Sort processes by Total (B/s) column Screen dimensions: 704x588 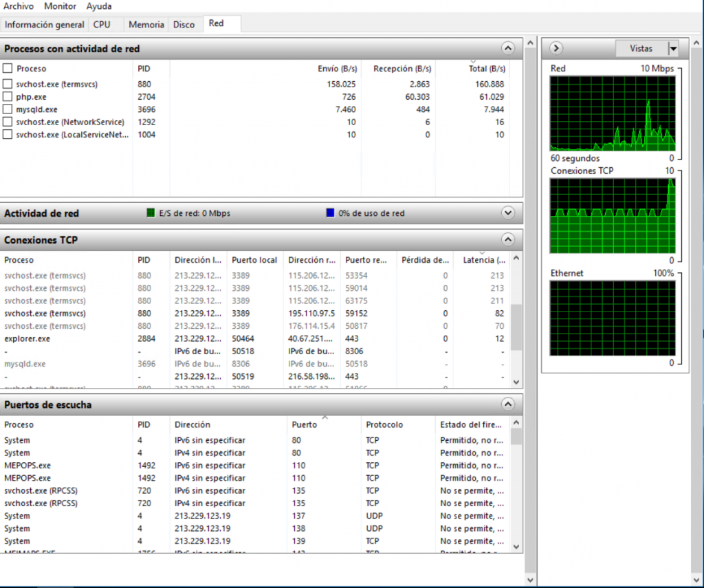[487, 69]
